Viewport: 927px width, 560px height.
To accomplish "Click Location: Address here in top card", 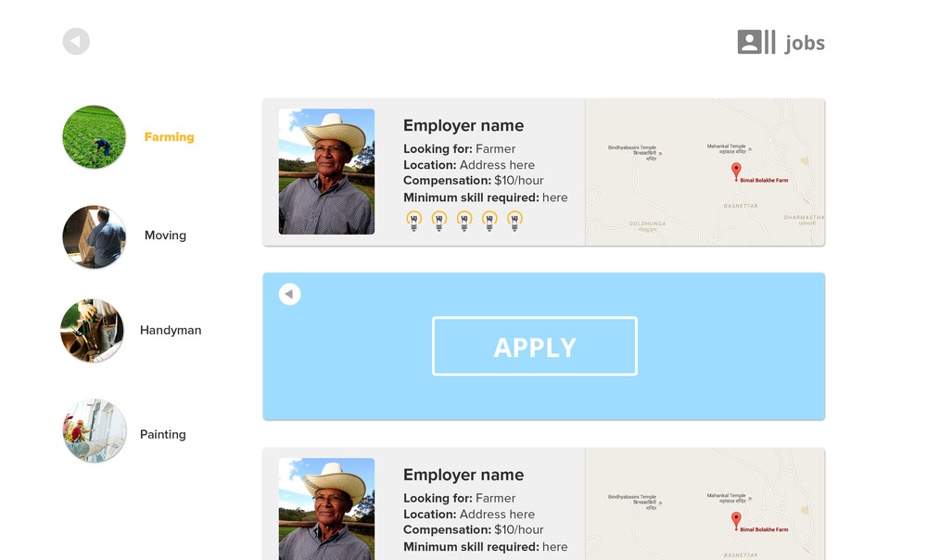I will (469, 165).
